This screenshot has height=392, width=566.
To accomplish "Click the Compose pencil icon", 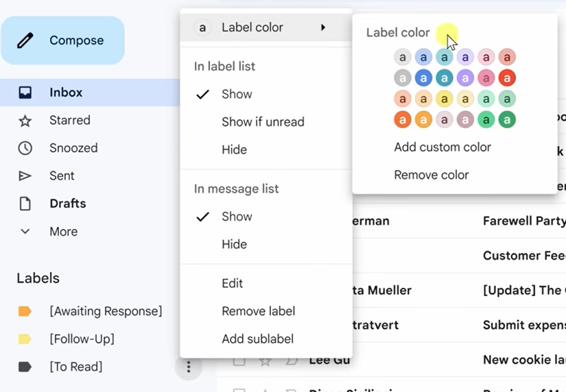I will (x=25, y=40).
